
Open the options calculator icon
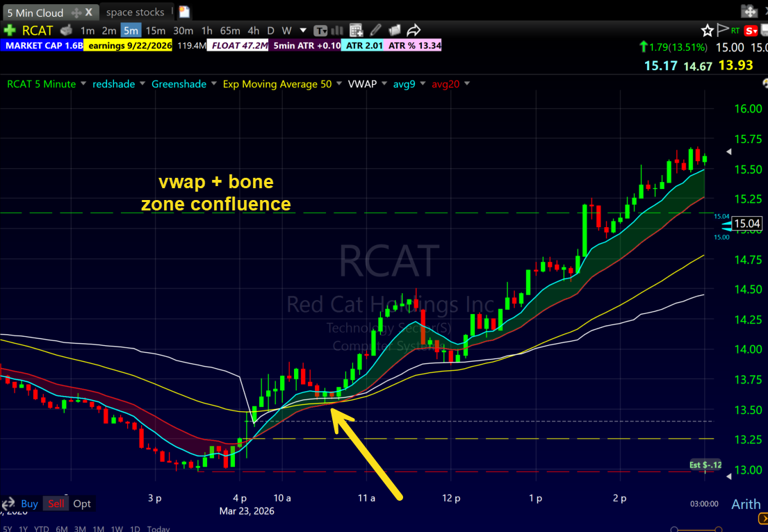(x=356, y=30)
